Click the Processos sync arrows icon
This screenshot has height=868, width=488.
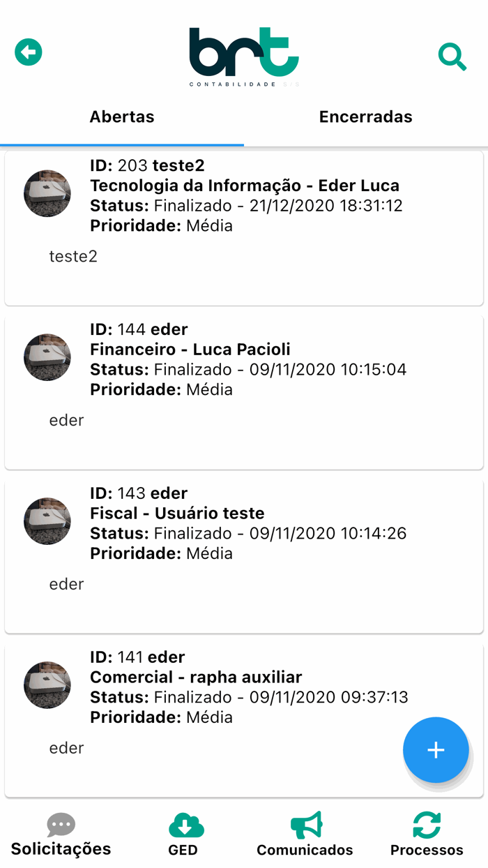pos(426,824)
